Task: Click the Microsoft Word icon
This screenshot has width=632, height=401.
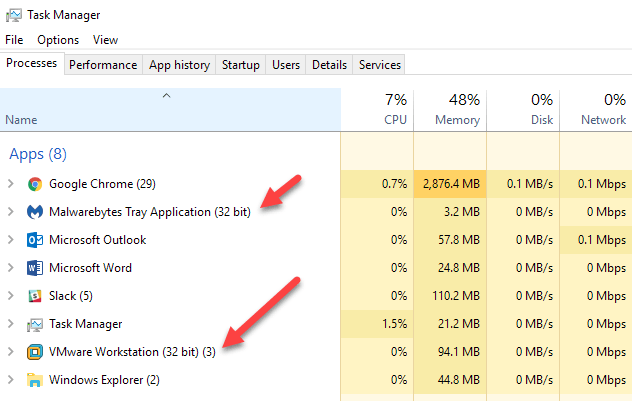Action: (x=35, y=268)
